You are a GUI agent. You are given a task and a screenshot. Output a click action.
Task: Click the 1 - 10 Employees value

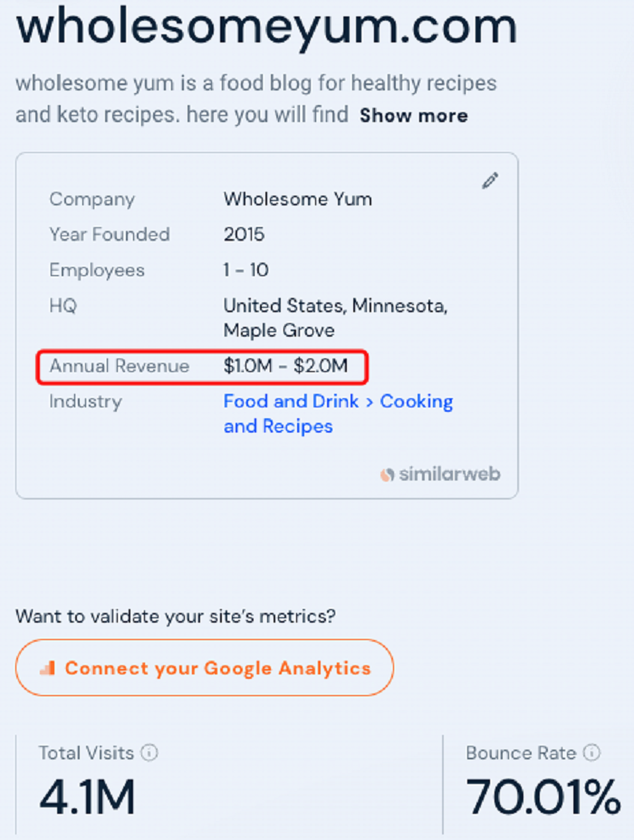tap(246, 270)
